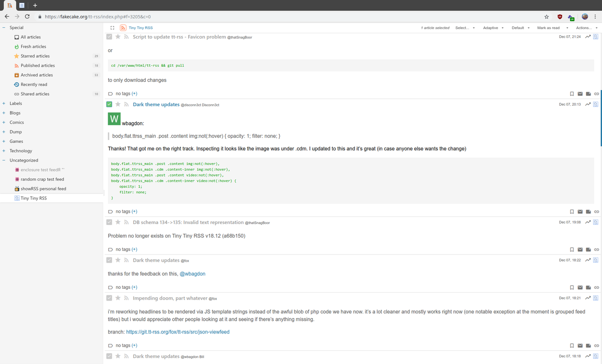602x364 pixels.
Task: Open the git.tt-rss.org json-viewfeed branch link
Action: (x=177, y=332)
